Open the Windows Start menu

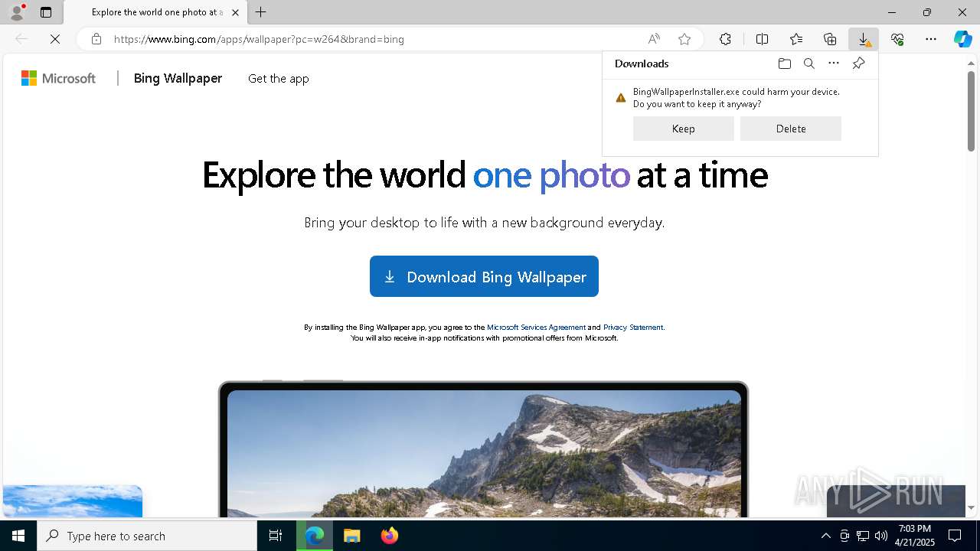click(18, 536)
